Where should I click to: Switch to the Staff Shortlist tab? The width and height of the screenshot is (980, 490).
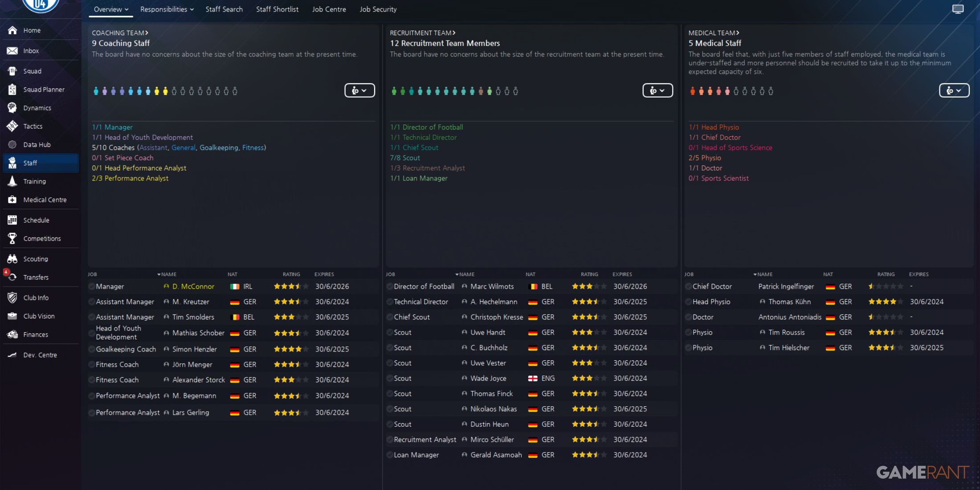(x=277, y=9)
